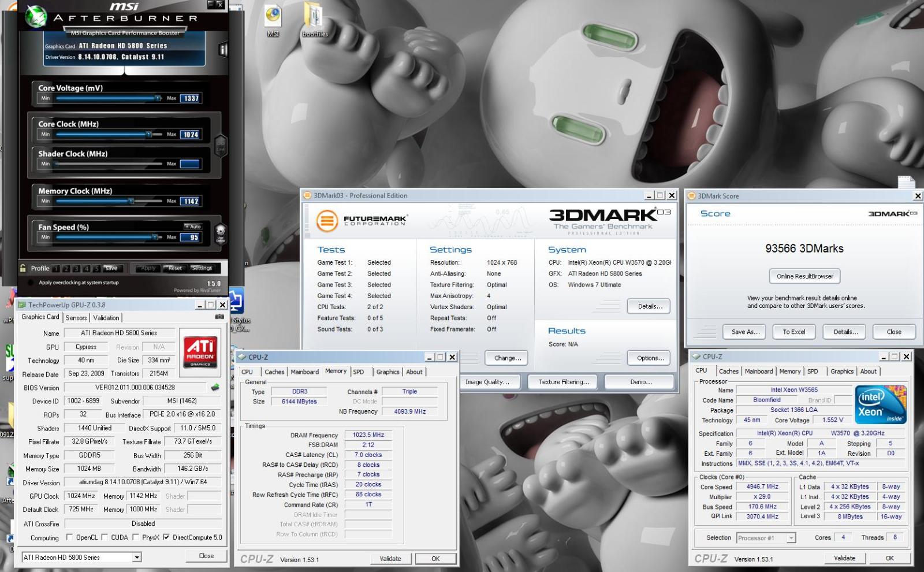Click the GPU-Z BIOS save chip icon
The height and width of the screenshot is (572, 924).
point(215,387)
